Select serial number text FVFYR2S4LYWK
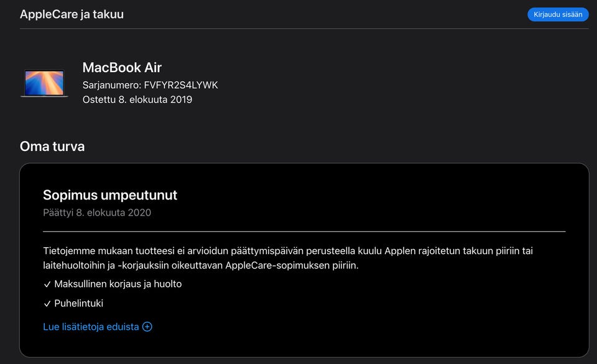Image resolution: width=597 pixels, height=364 pixels. [181, 85]
